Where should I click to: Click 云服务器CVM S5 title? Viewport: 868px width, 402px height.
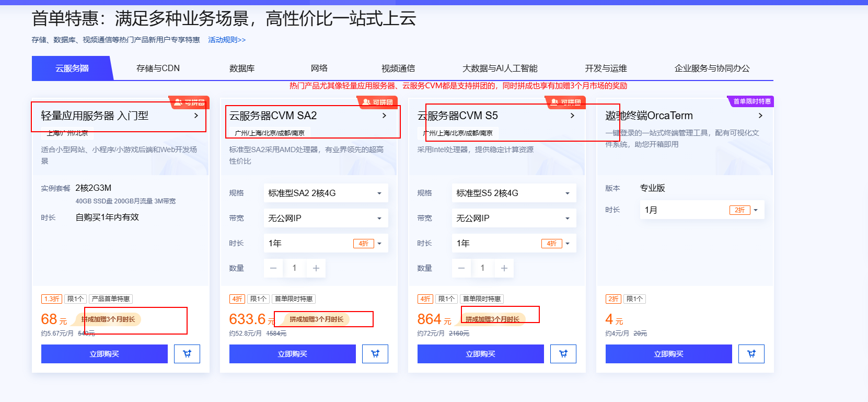[458, 116]
